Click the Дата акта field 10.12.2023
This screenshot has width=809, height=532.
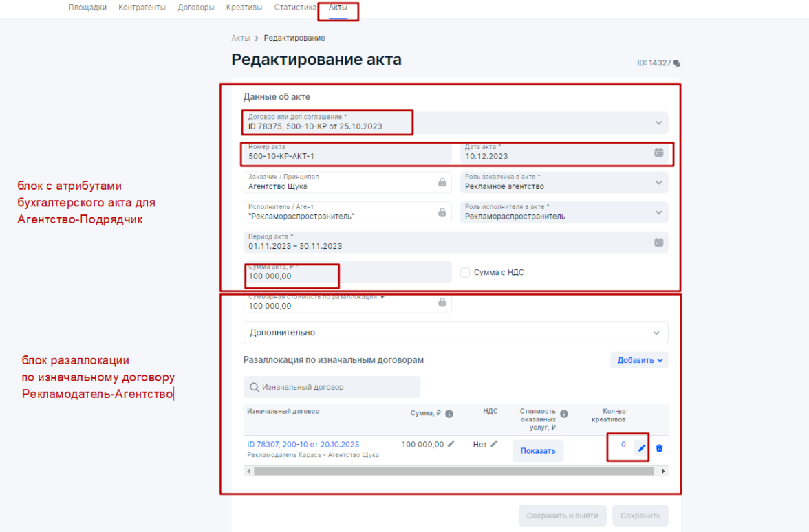[x=564, y=153]
